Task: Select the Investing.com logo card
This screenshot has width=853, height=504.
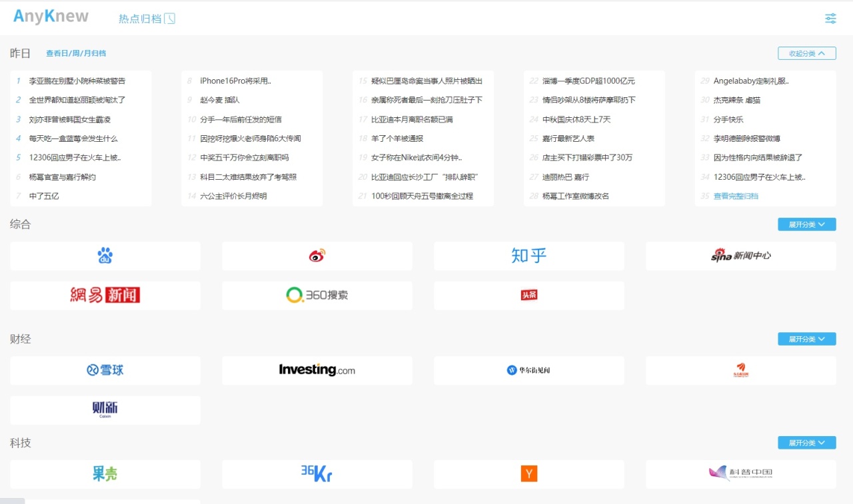Action: (317, 370)
